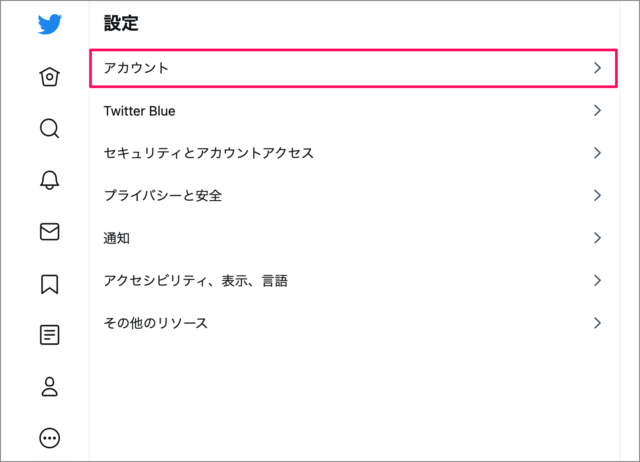Select the アカウント settings item
Screen dimensions: 640x462
(137, 68)
